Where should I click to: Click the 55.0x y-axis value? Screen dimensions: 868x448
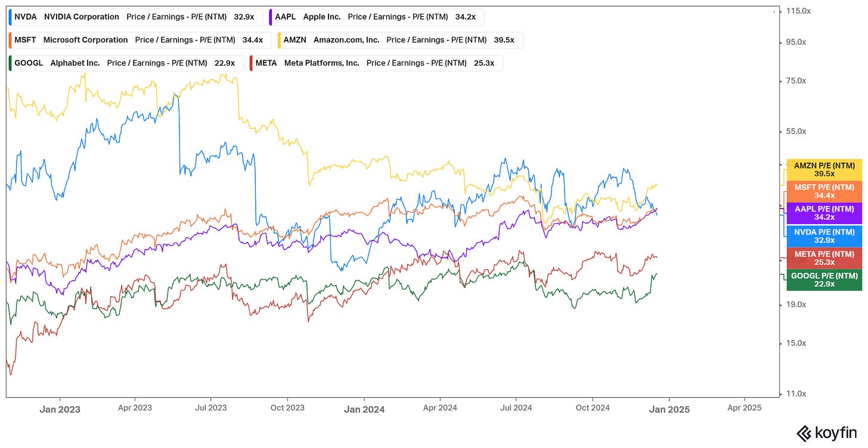coord(797,131)
